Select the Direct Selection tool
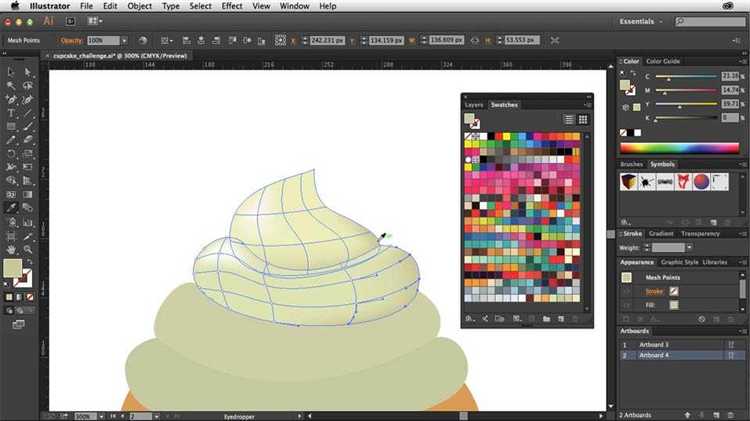This screenshot has height=421, width=750. [x=28, y=72]
